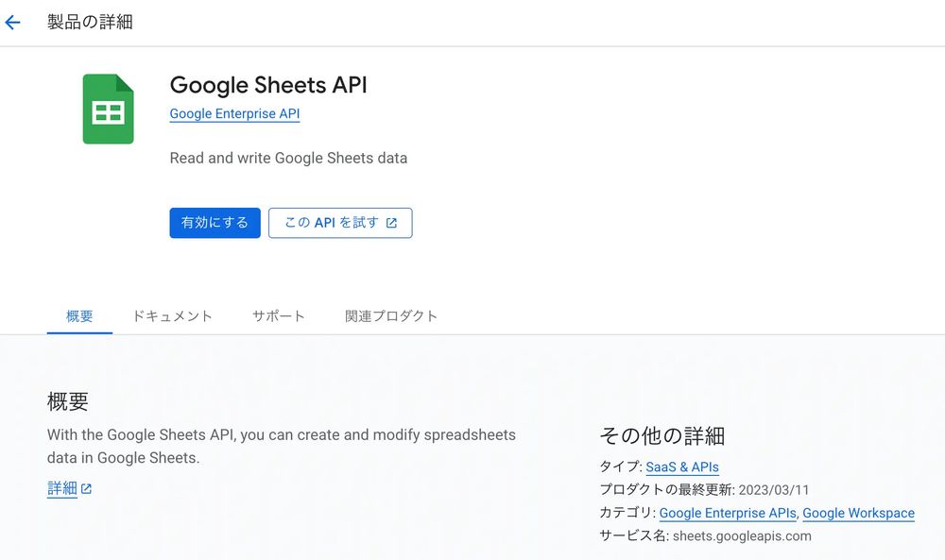Click the Google Enterprise APIs category link
The width and height of the screenshot is (945, 560).
coord(728,514)
